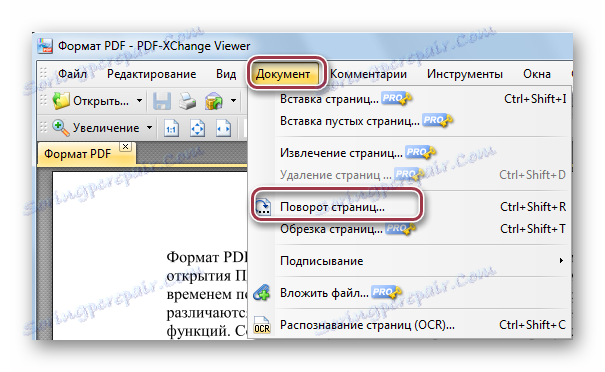The height and width of the screenshot is (372, 605).
Task: Click the PDF-XChange Viewer app icon in title bar
Action: [x=45, y=46]
